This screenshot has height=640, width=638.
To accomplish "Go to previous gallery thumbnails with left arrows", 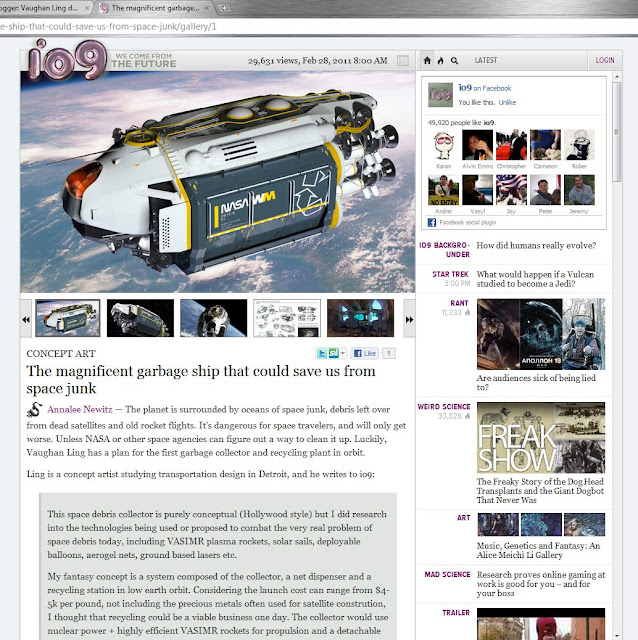I will (26, 319).
